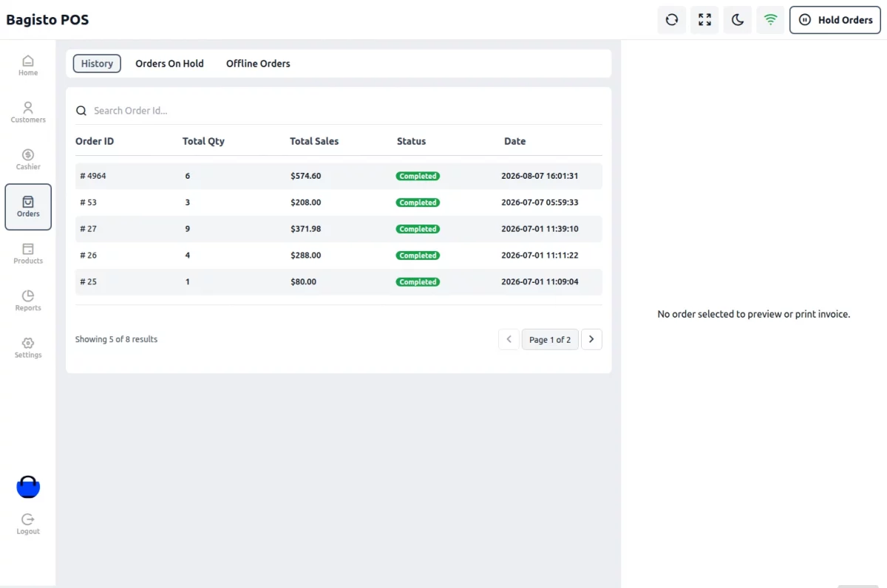Viewport: 887px width, 588px height.
Task: Open the Cashier section
Action: pyautogui.click(x=28, y=160)
